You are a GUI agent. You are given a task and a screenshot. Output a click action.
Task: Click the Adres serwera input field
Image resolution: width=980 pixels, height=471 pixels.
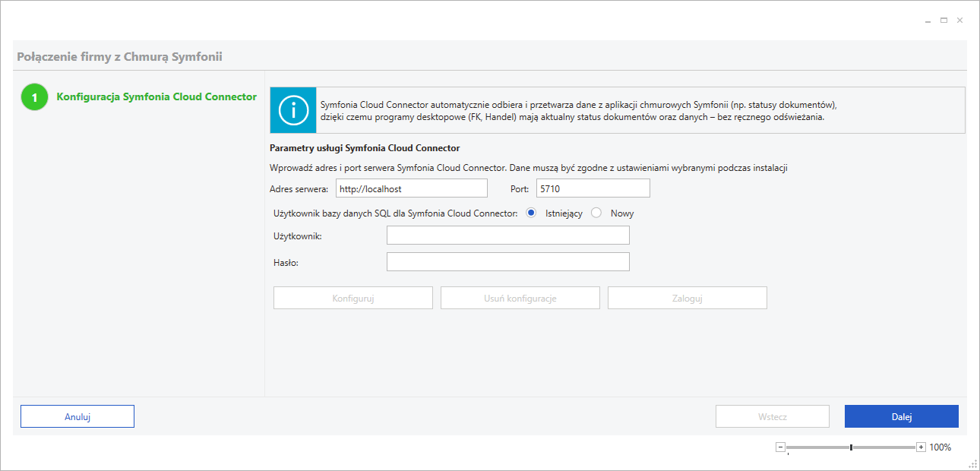tap(412, 188)
